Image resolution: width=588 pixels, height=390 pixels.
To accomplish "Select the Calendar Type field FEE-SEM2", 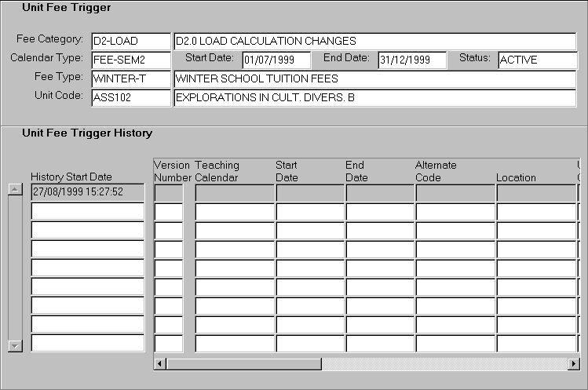I will (130, 60).
